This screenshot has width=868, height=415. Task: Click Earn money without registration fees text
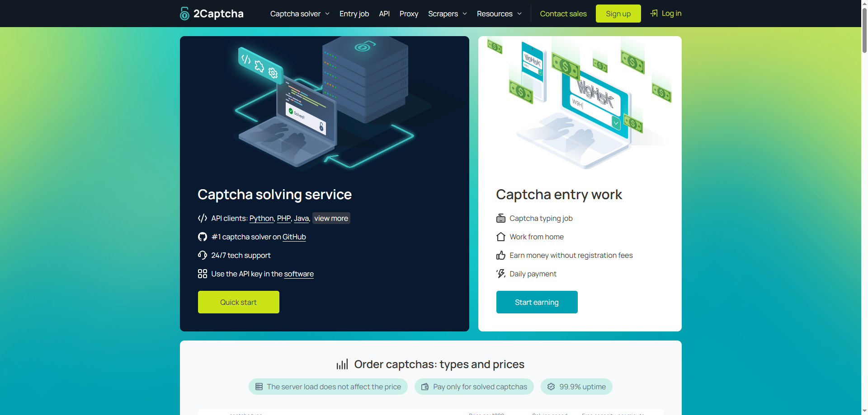[x=571, y=256]
